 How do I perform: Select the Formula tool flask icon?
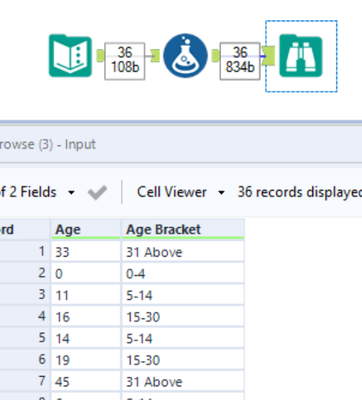point(185,56)
